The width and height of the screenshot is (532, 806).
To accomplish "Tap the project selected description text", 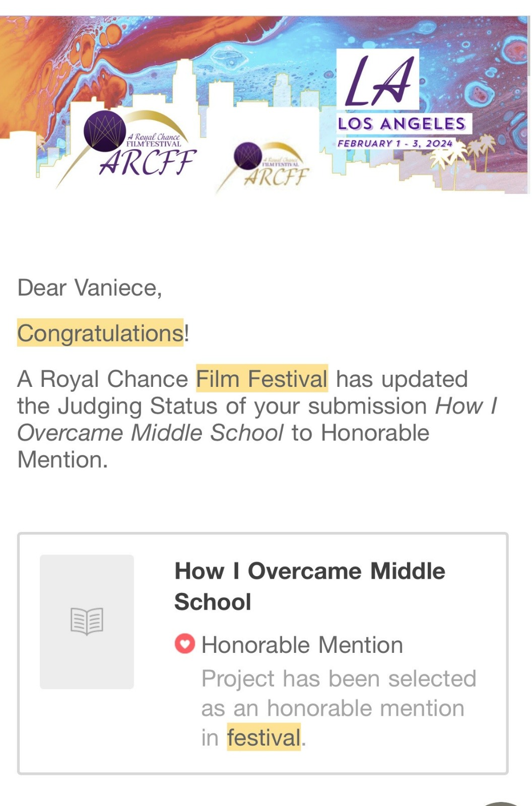I will click(339, 708).
